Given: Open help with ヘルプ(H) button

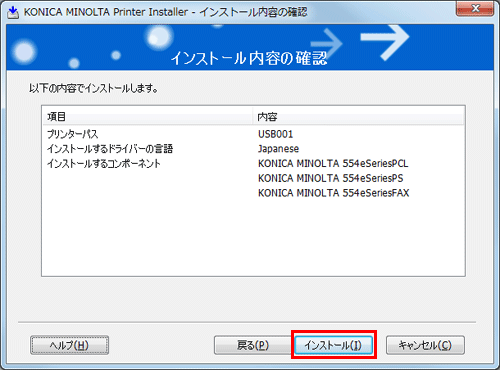Looking at the screenshot, I should click(x=69, y=345).
